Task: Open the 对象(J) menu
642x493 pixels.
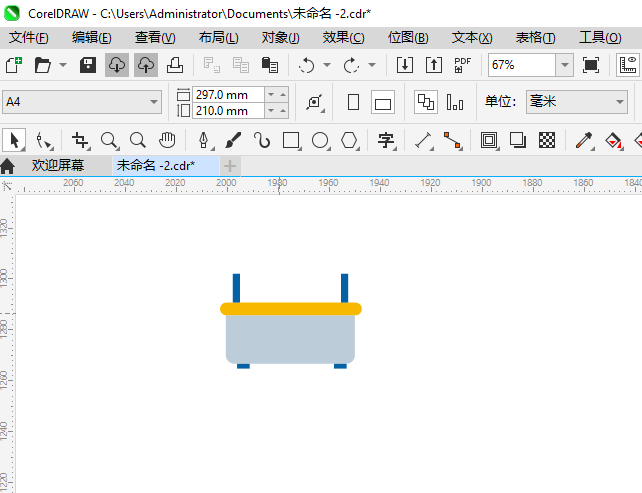Action: click(280, 38)
